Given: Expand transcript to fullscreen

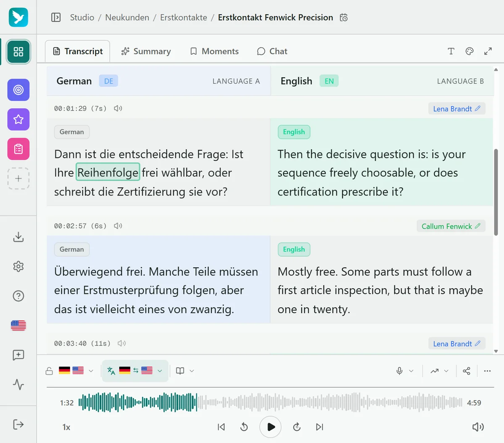Looking at the screenshot, I should coord(488,51).
